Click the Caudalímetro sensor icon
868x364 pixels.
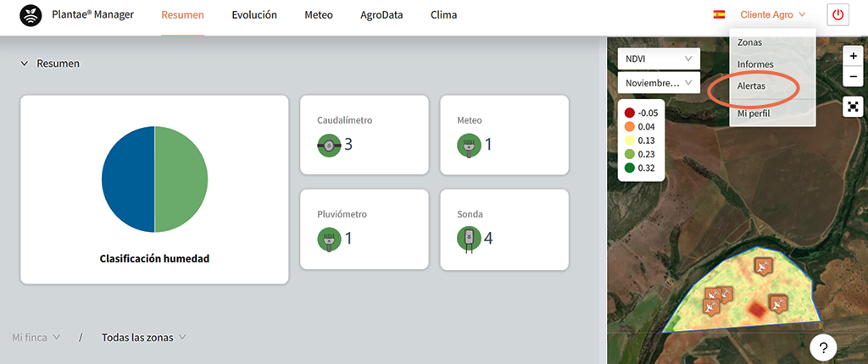[x=329, y=146]
